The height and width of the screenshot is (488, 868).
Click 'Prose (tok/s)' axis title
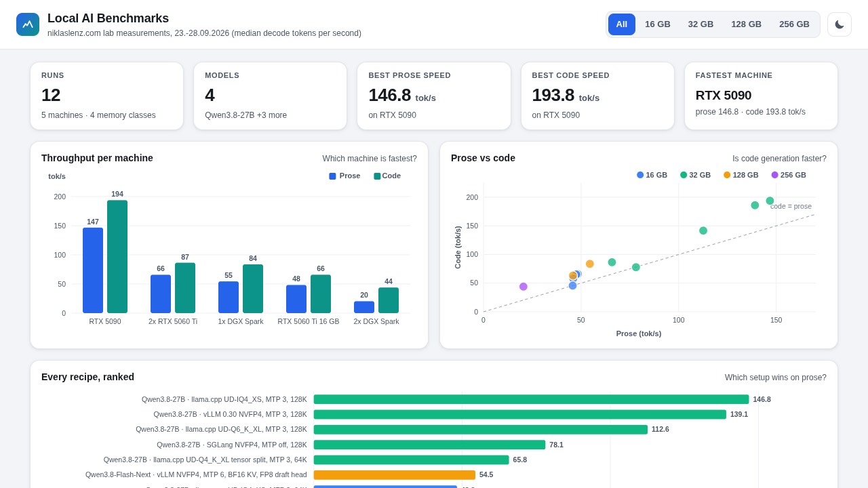point(639,333)
